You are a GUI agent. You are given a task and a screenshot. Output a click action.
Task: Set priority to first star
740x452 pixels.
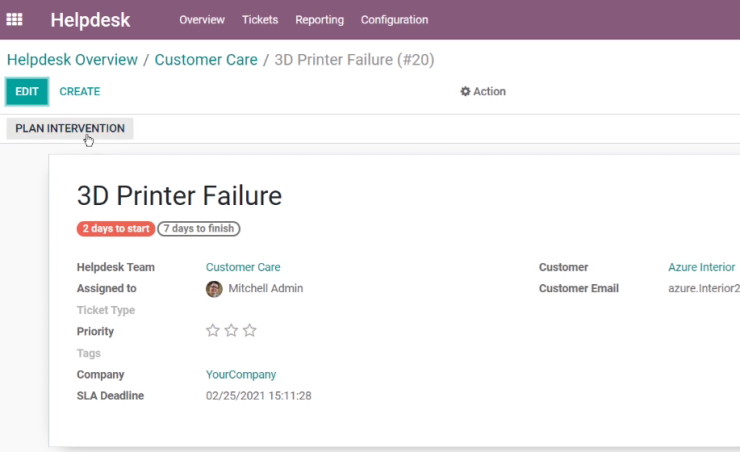[213, 330]
